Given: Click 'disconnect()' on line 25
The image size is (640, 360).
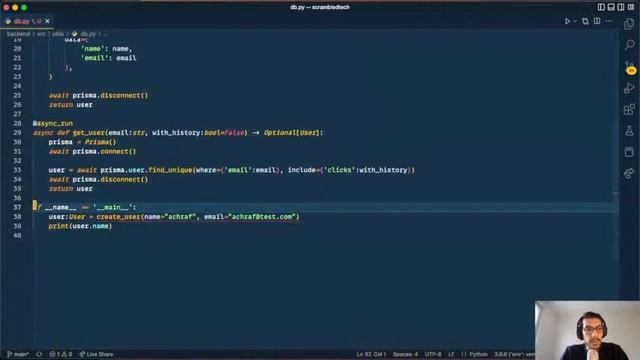Looking at the screenshot, I should pos(124,96).
